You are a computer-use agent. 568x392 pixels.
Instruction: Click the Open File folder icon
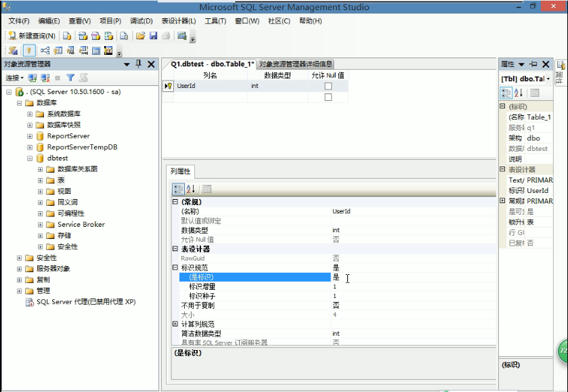pyautogui.click(x=141, y=35)
